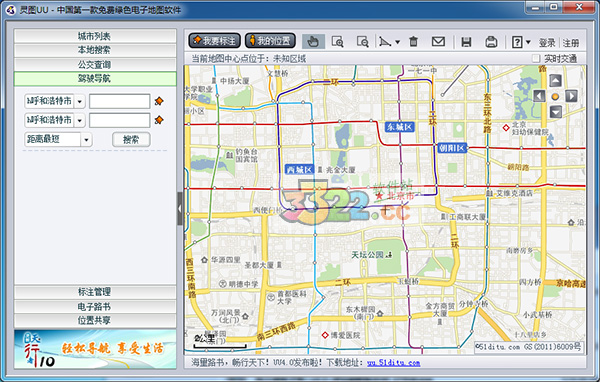Click the 兆金大厦 label on map
The height and width of the screenshot is (382, 600).
coord(341,170)
